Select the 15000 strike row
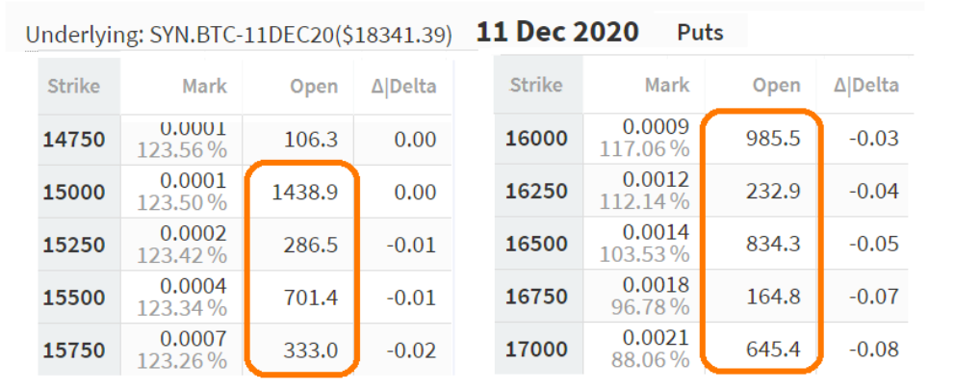The height and width of the screenshot is (390, 980). pos(245,192)
